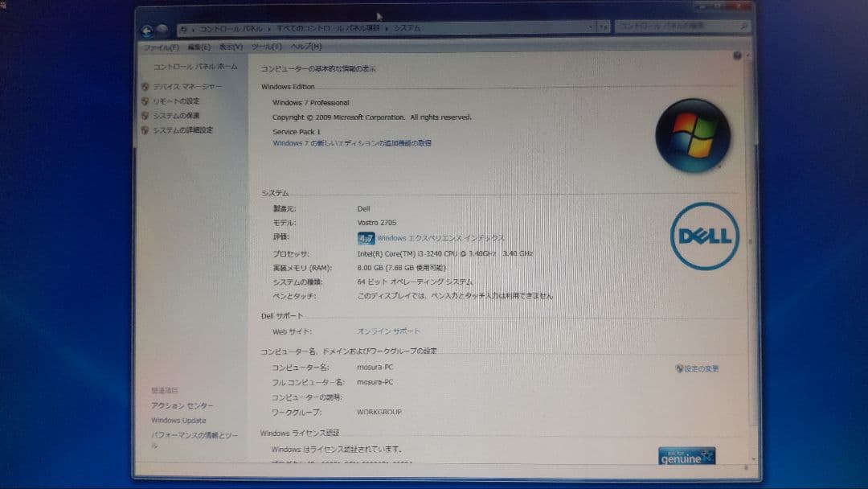Click the forward navigation arrow
The height and width of the screenshot is (489, 868).
click(164, 27)
